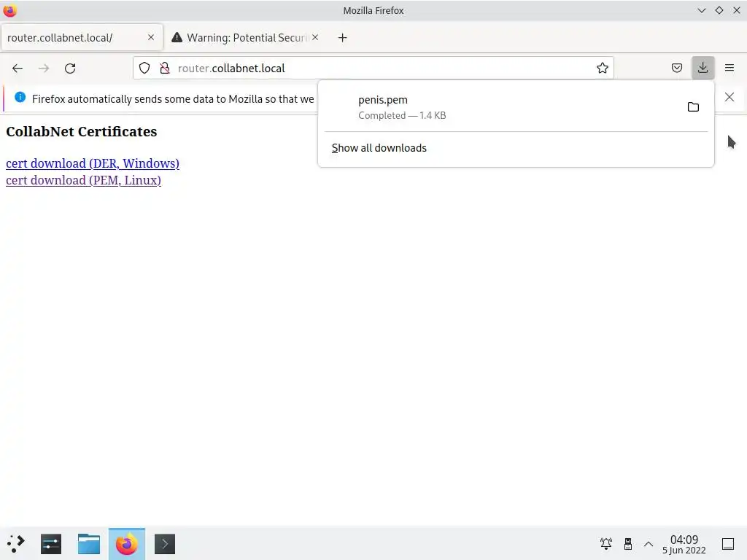The width and height of the screenshot is (747, 560).
Task: Reload the current page
Action: 70,68
